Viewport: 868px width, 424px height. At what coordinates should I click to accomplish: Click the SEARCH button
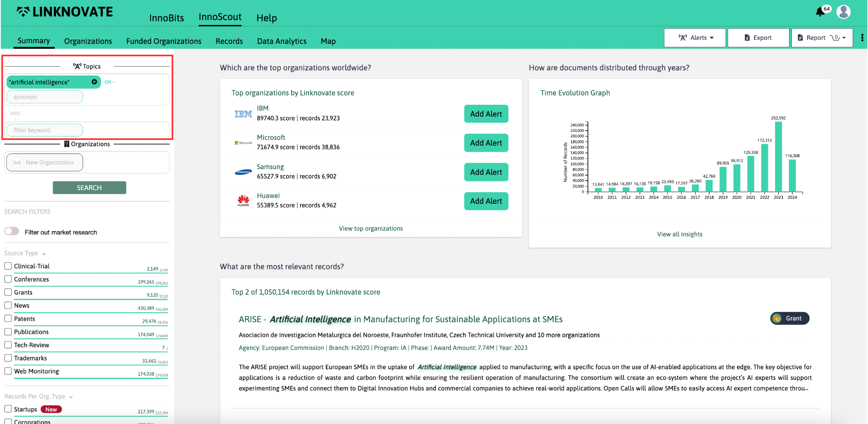(x=89, y=187)
